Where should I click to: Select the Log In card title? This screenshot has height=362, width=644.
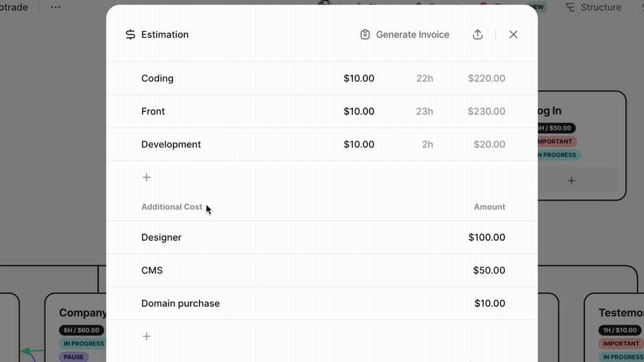tap(550, 111)
